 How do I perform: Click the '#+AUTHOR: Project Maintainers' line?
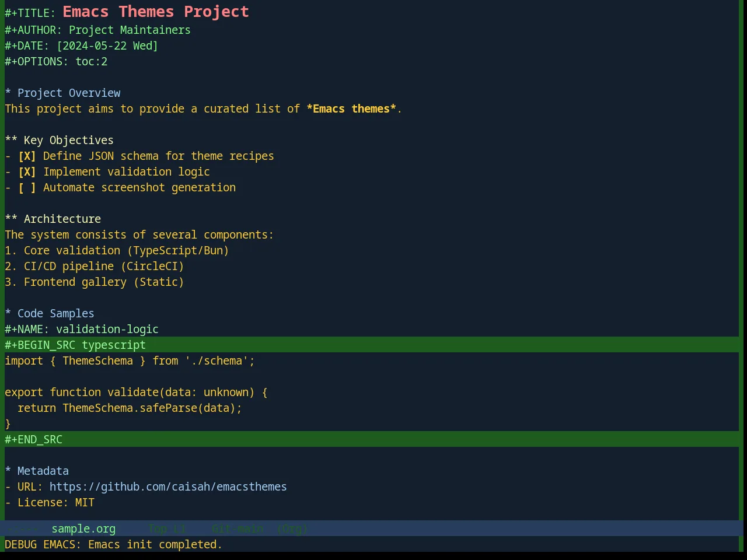pos(97,30)
